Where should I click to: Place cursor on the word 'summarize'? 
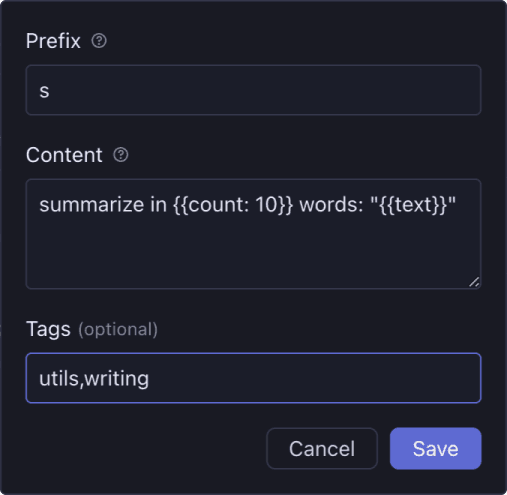92,204
